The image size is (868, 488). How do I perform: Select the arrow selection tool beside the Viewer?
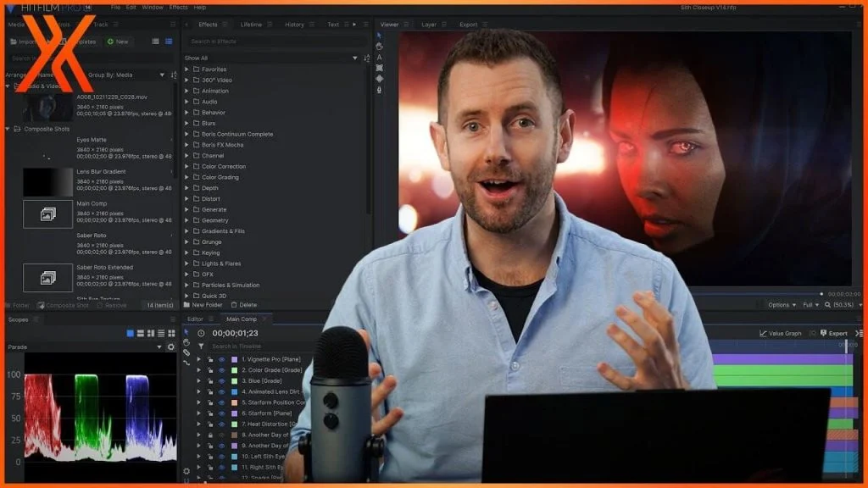tap(380, 35)
